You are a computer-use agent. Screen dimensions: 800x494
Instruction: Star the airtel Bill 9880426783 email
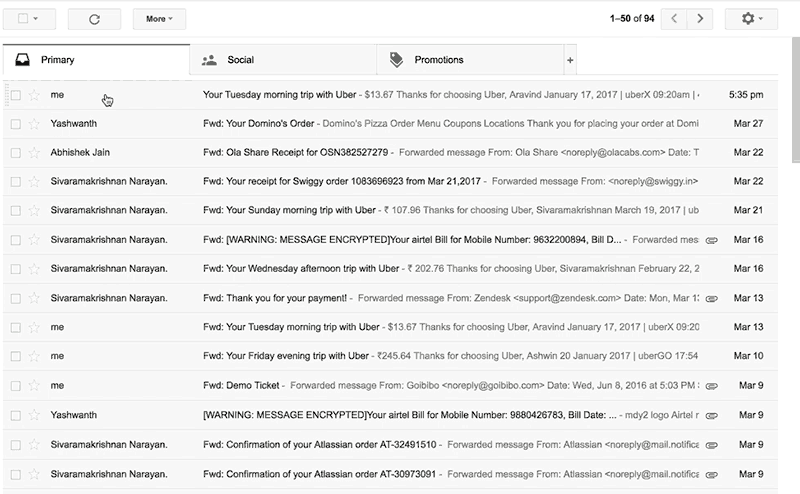[x=34, y=415]
